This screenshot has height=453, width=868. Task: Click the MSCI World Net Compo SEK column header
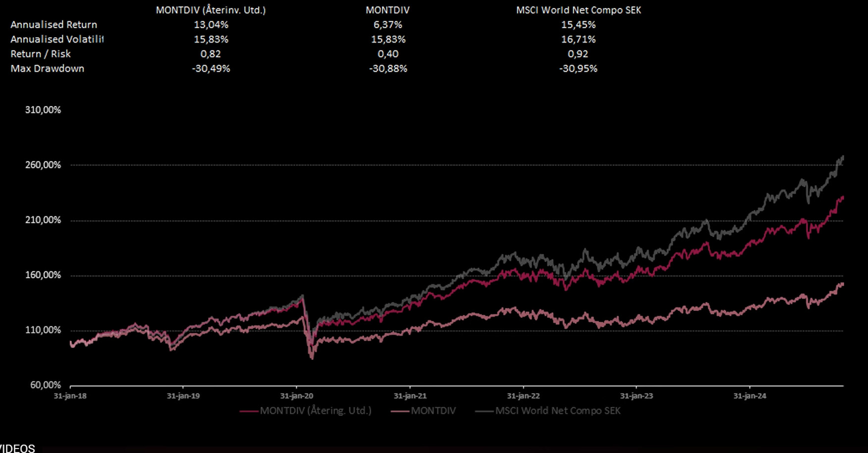578,10
